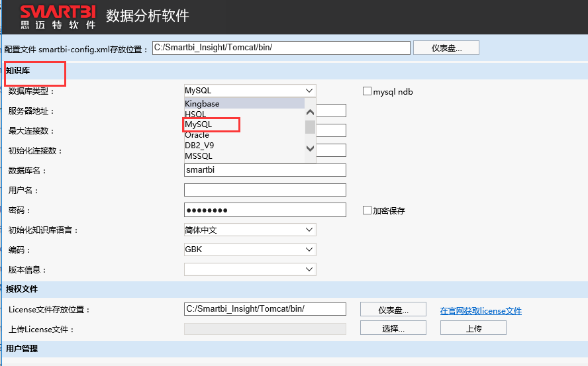Click the empty 用户名 input field
588x366 pixels.
click(x=265, y=190)
